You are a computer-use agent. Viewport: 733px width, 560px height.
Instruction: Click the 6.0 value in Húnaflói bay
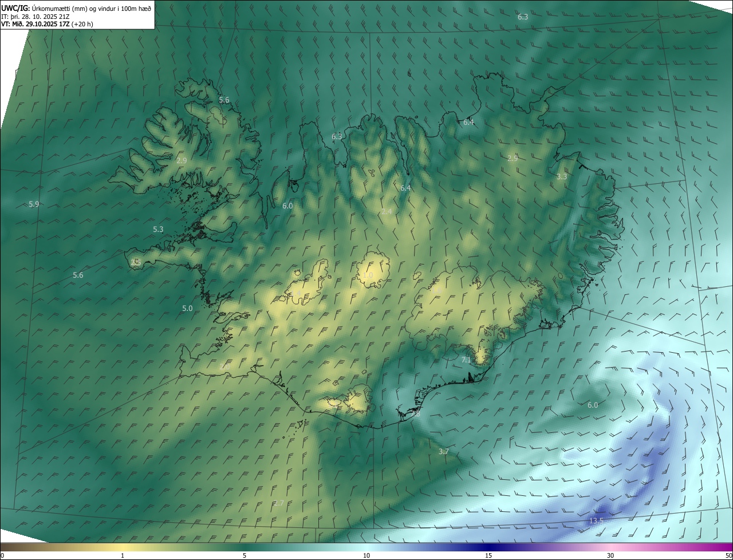(x=287, y=206)
